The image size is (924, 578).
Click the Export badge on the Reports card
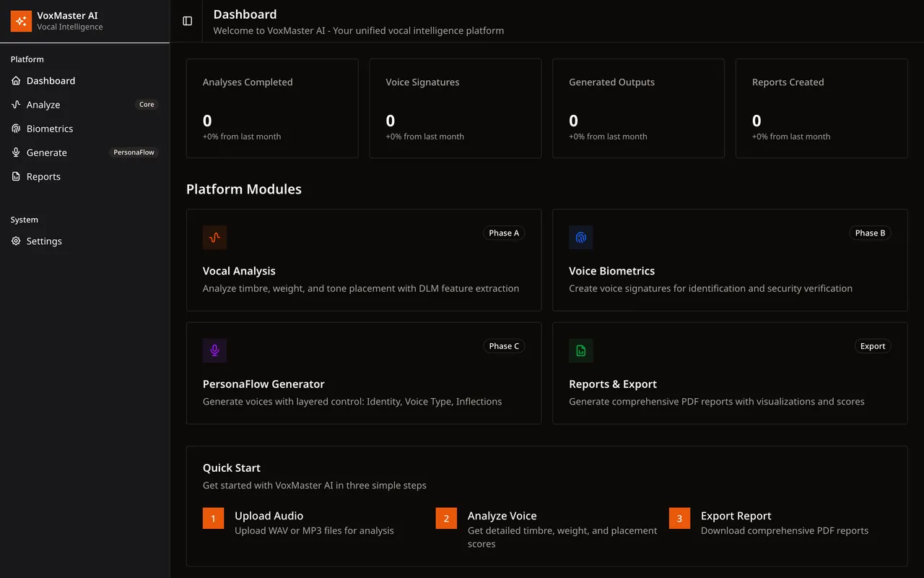pyautogui.click(x=873, y=346)
